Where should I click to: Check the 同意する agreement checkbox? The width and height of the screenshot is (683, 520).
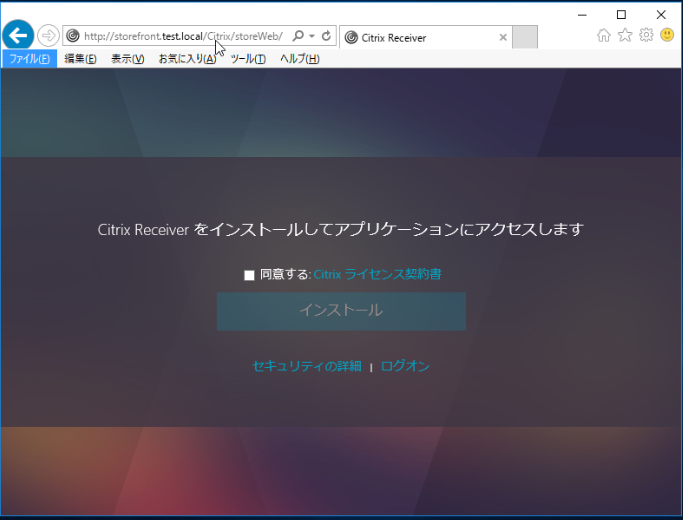coord(249,275)
